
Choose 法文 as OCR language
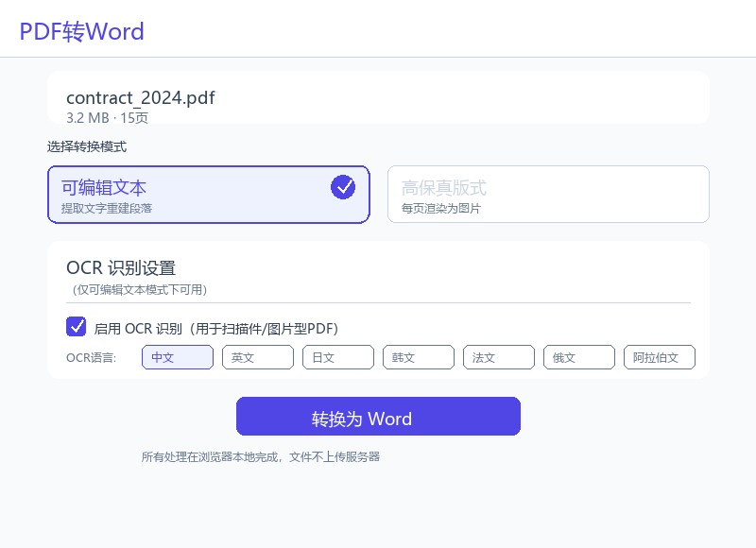[499, 358]
